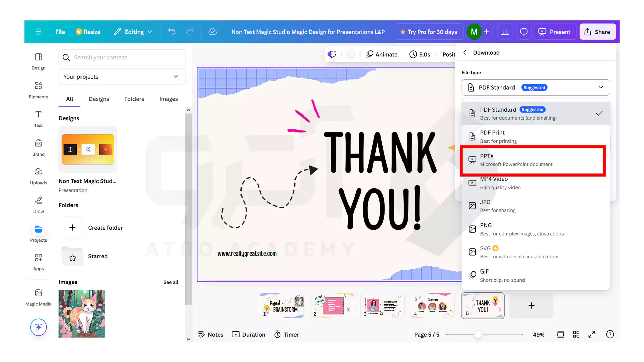Click the fullscreen expand arrows icon

coord(592,334)
